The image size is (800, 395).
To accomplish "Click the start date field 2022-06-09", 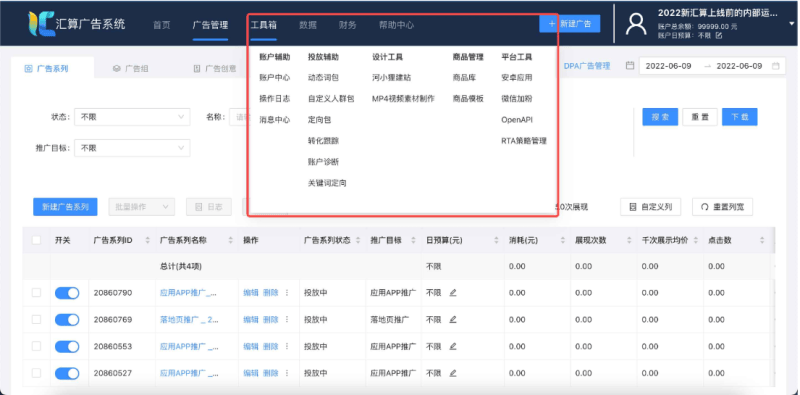I will click(x=668, y=66).
